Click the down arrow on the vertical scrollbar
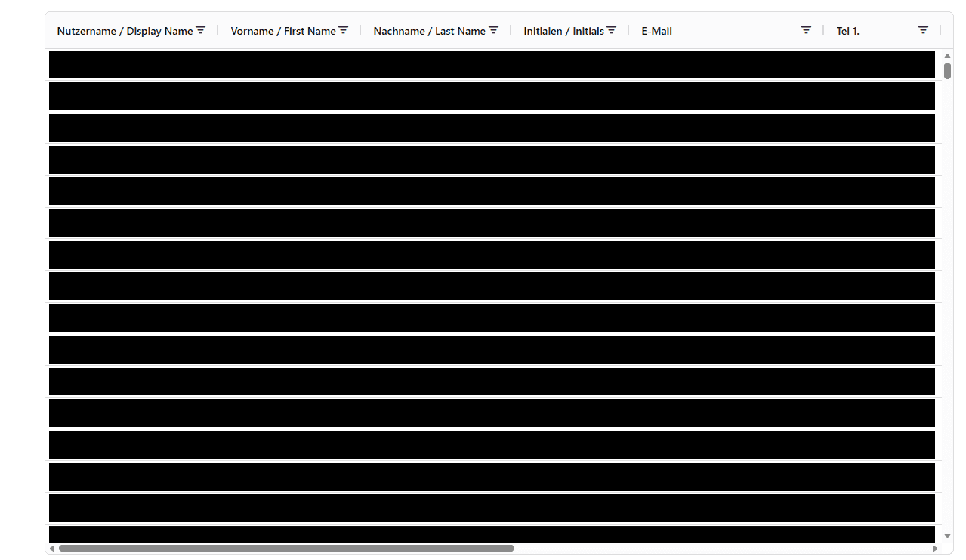This screenshot has width=966, height=560. [947, 536]
